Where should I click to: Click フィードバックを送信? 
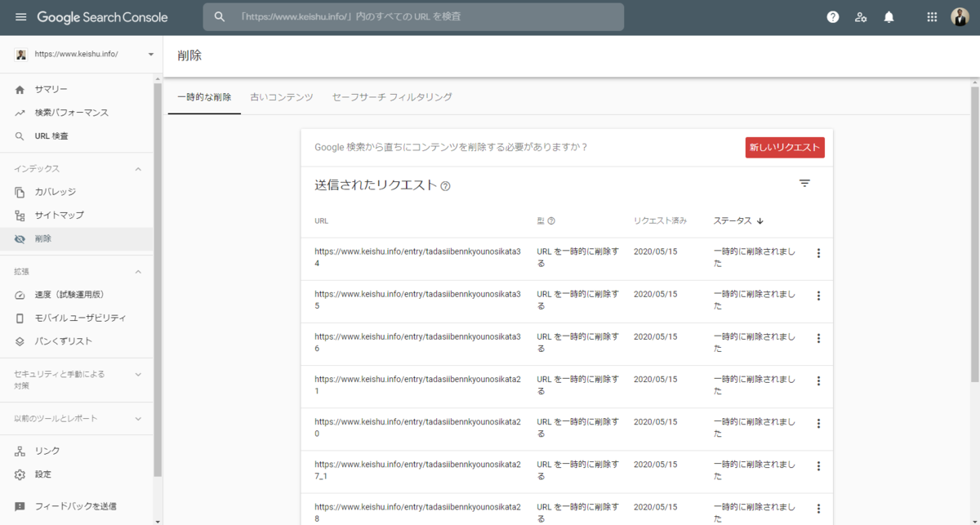77,506
